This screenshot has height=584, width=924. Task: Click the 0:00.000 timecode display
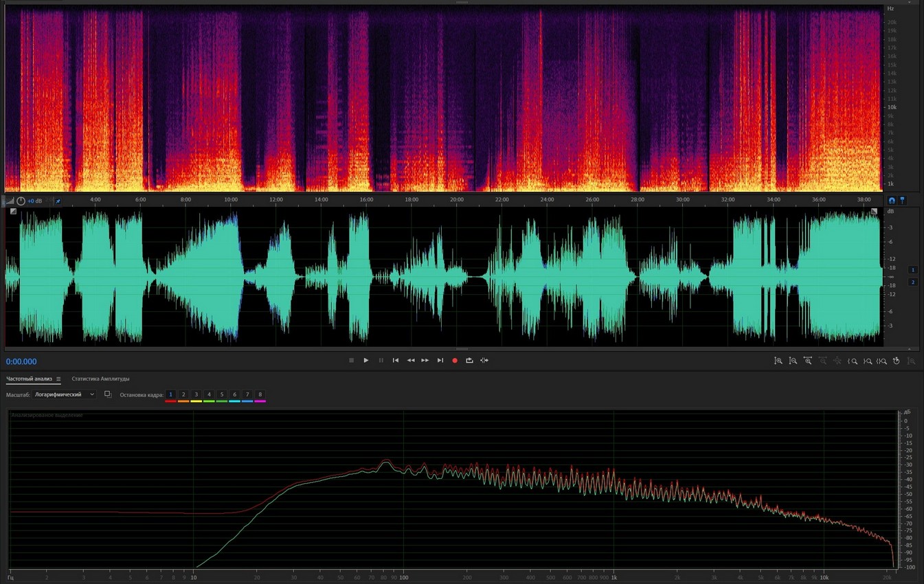pyautogui.click(x=21, y=362)
